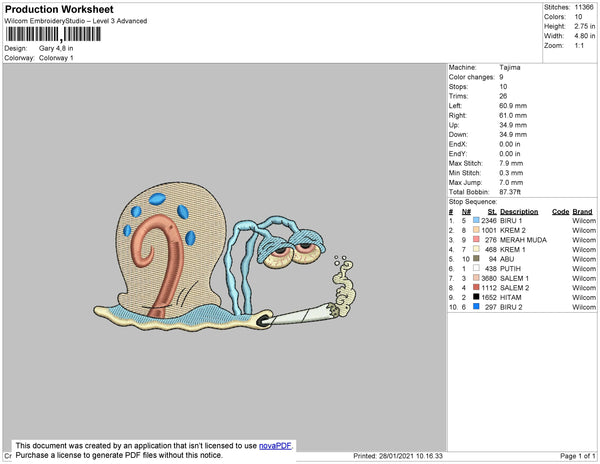Click the 'Page 1 of 1' indicator
This screenshot has width=600, height=464.
[x=577, y=456]
